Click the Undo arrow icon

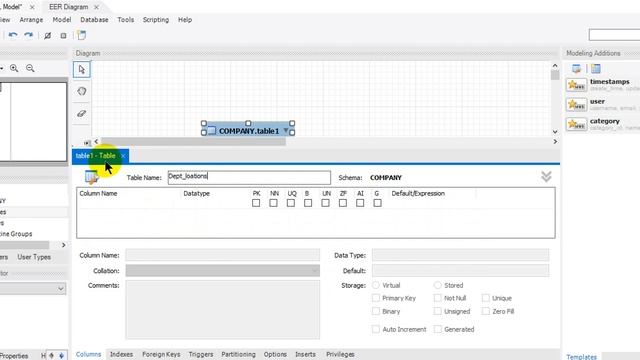point(13,35)
